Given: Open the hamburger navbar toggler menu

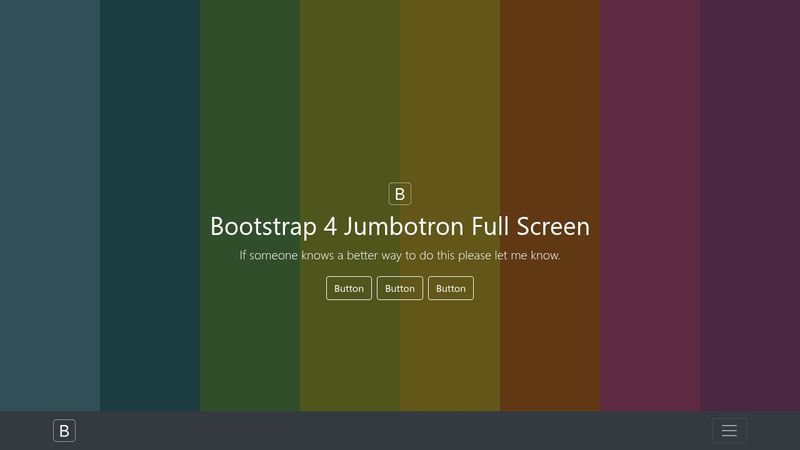Looking at the screenshot, I should point(729,431).
